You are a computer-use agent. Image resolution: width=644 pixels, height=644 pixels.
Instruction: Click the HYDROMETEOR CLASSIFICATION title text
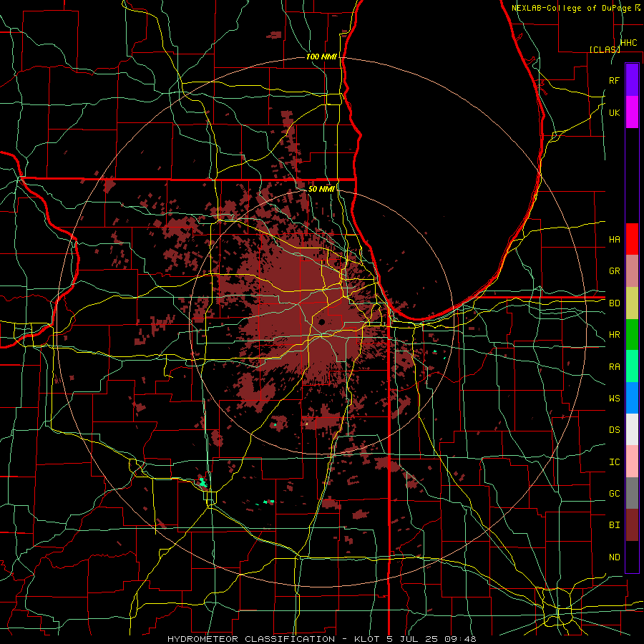click(x=251, y=639)
